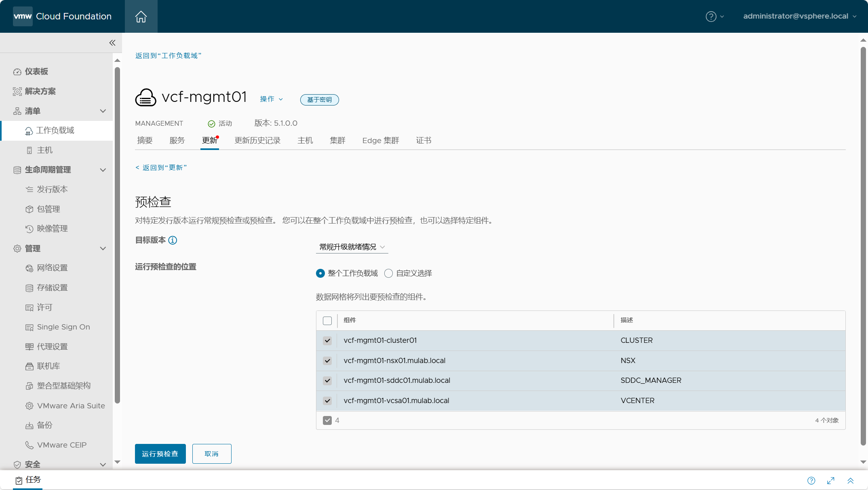Uncheck the vcf-mgmt01-cluster01 row checkbox

click(x=327, y=341)
